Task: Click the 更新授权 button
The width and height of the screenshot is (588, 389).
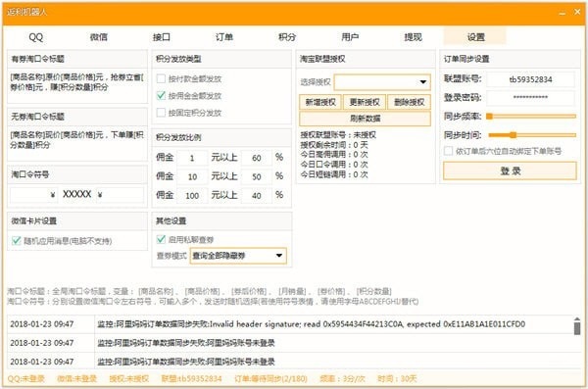Action: (x=365, y=102)
